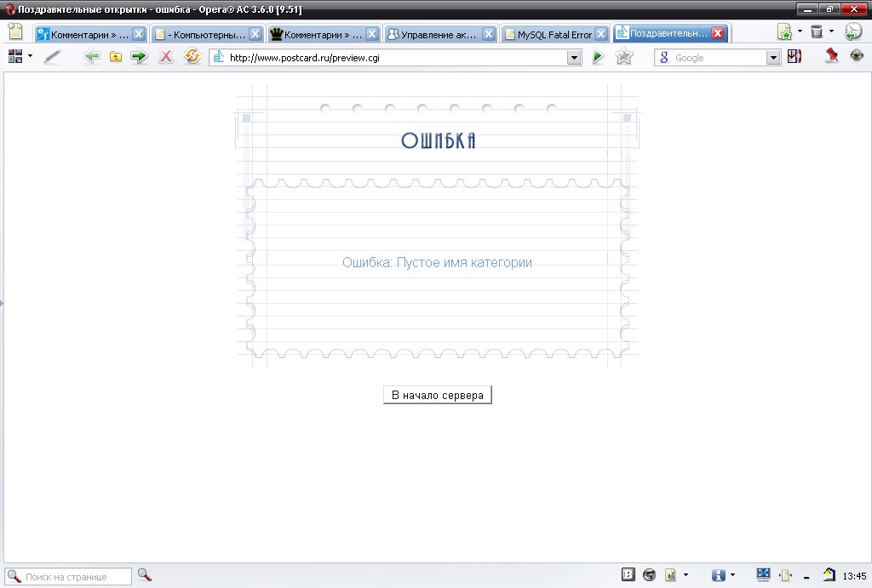The image size is (872, 588).
Task: Click the fit-to-width page icon
Action: (x=785, y=575)
